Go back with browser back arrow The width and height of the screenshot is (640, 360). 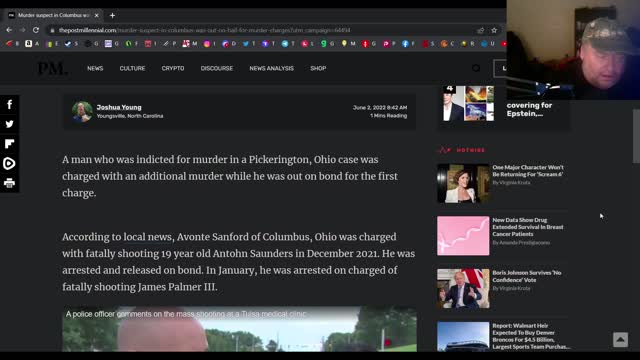pyautogui.click(x=9, y=30)
